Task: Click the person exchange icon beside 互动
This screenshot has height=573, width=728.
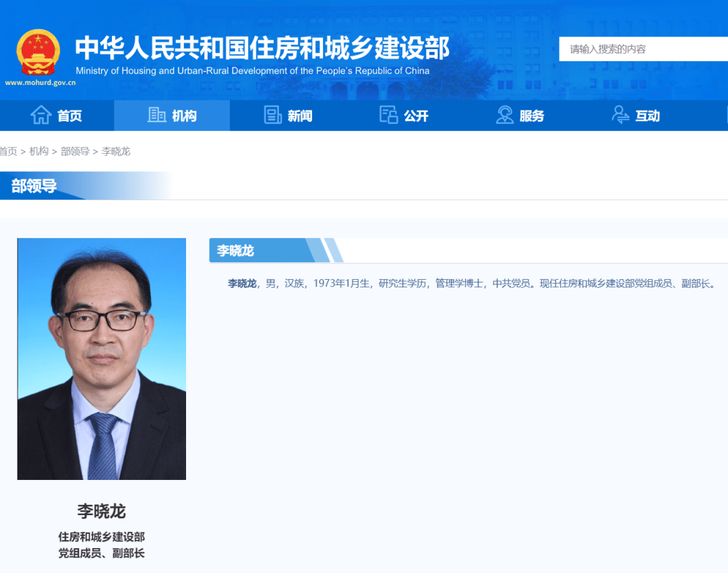Action: [620, 115]
